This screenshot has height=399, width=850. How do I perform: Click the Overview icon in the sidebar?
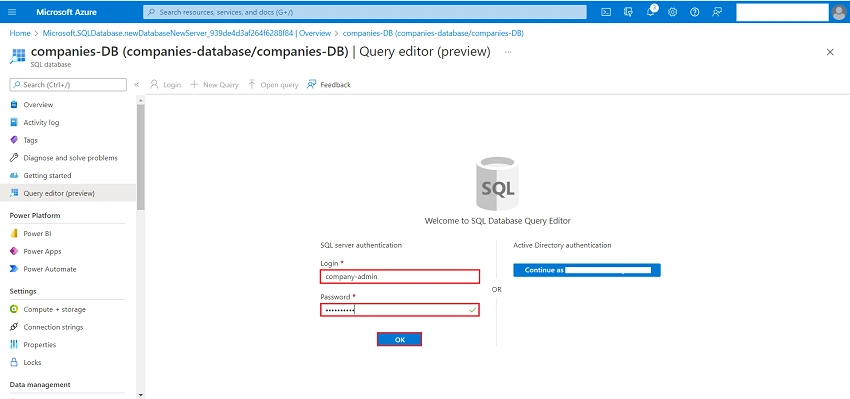(14, 105)
